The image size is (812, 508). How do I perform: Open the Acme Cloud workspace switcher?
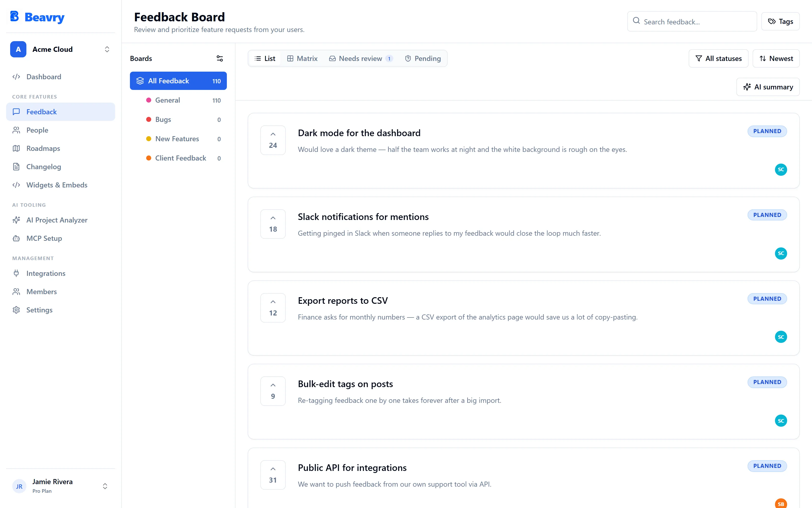tap(60, 49)
